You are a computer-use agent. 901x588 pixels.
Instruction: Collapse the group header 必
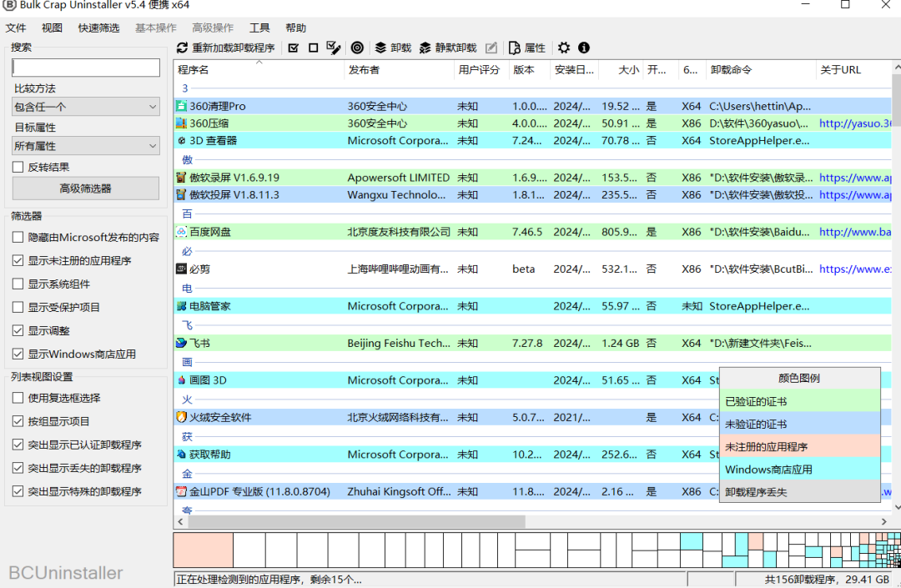coord(188,251)
